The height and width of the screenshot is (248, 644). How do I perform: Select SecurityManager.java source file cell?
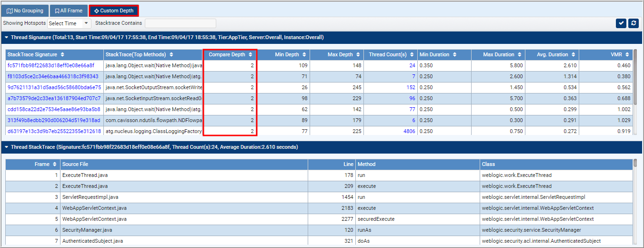(x=184, y=230)
